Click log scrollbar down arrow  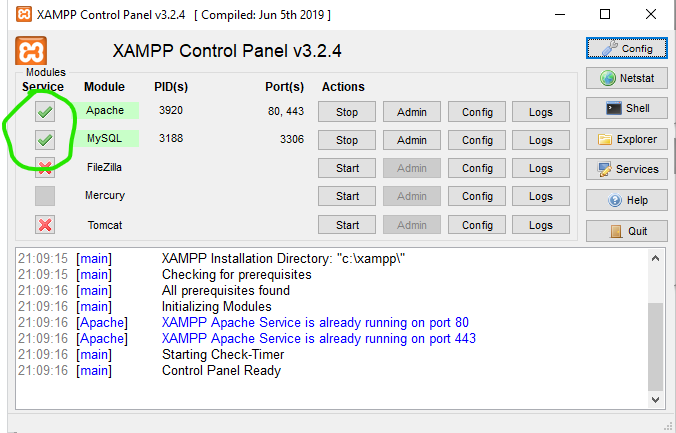tap(655, 399)
